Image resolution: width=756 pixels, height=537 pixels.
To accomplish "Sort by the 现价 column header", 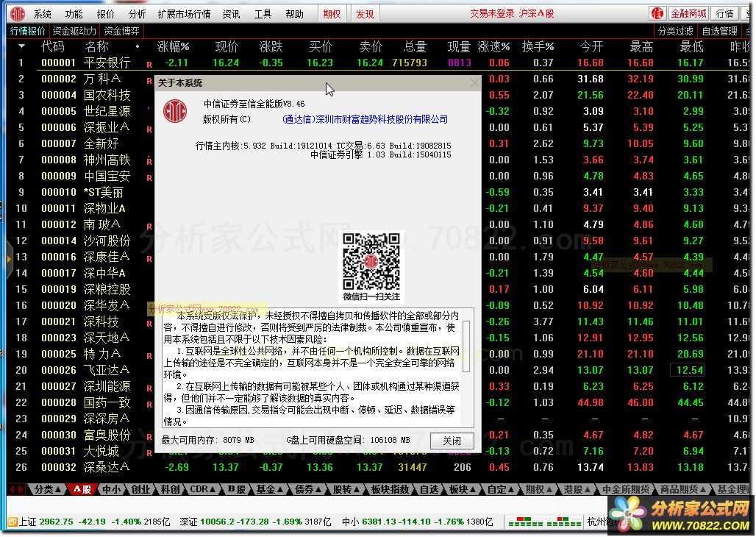I will click(227, 47).
